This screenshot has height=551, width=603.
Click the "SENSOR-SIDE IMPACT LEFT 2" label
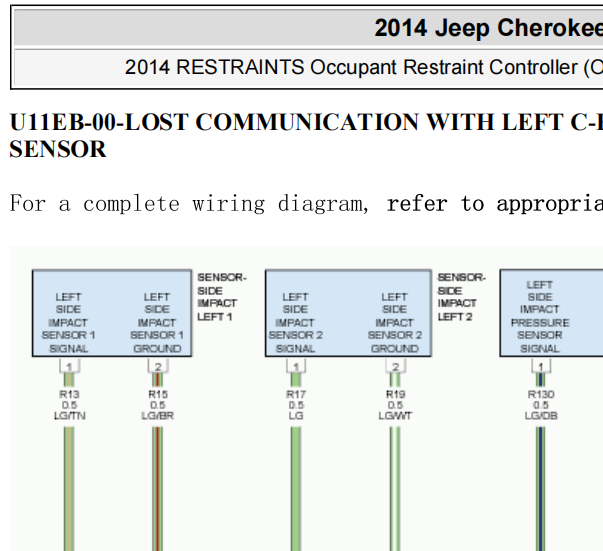point(461,297)
